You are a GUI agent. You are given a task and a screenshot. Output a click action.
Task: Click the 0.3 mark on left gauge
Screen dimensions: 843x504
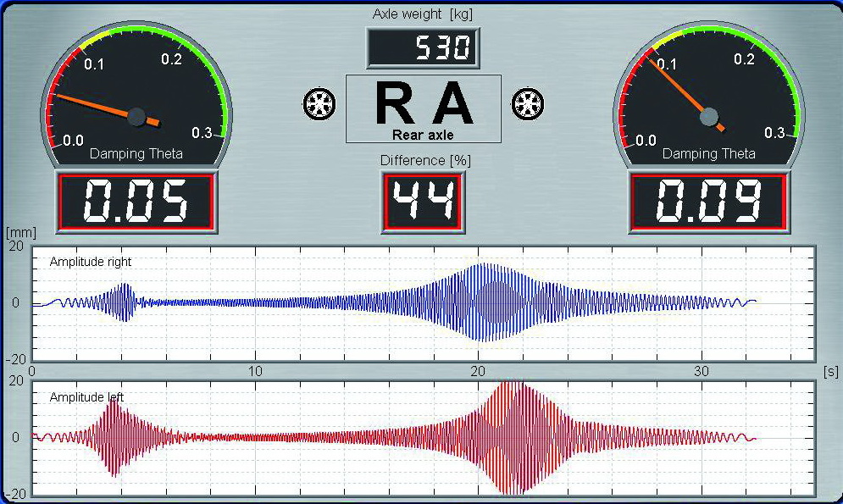(202, 133)
